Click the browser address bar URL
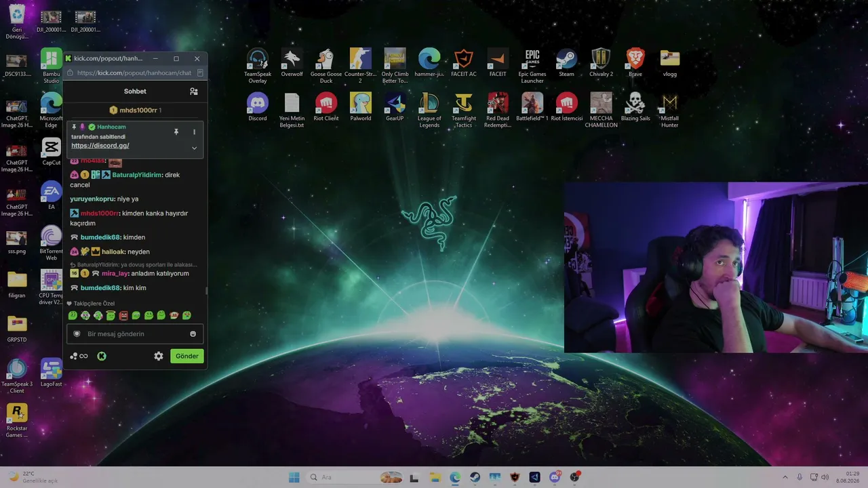The image size is (868, 488). (x=134, y=73)
